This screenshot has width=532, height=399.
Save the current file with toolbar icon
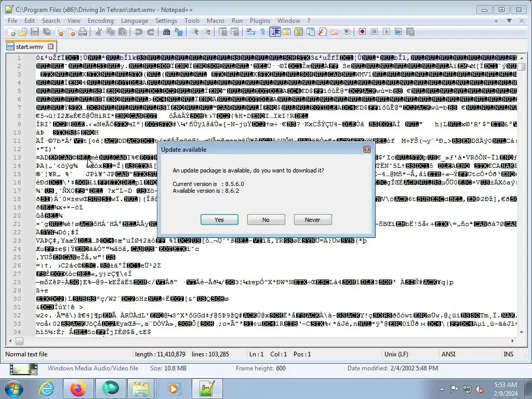click(x=35, y=32)
